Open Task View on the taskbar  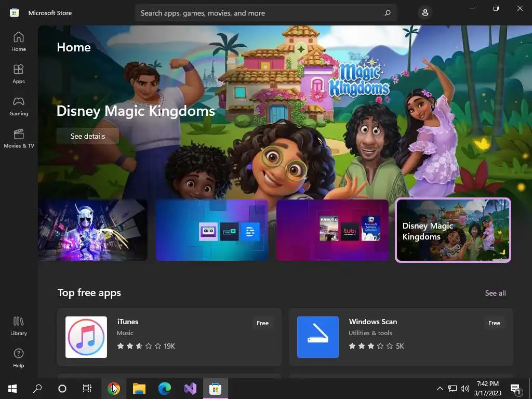click(87, 389)
